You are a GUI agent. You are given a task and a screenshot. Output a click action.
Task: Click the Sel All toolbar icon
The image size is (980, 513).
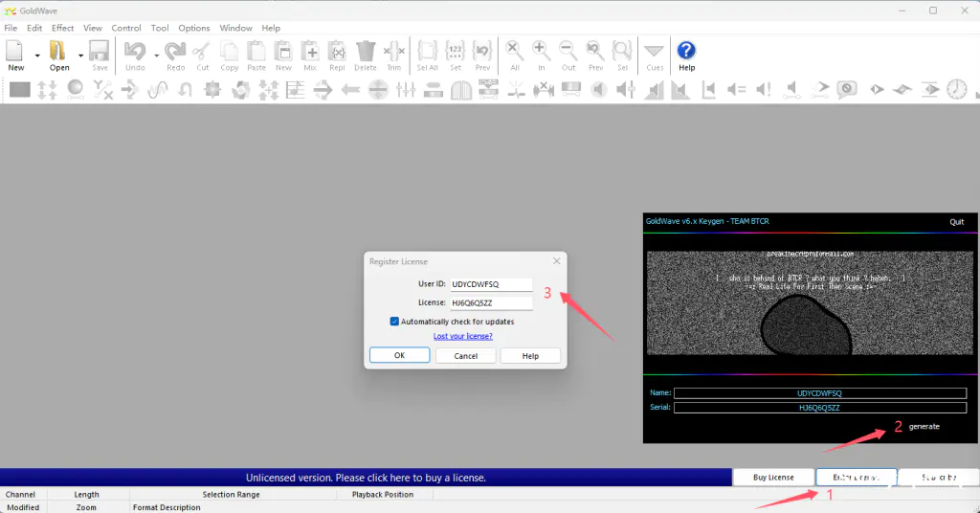[x=428, y=52]
